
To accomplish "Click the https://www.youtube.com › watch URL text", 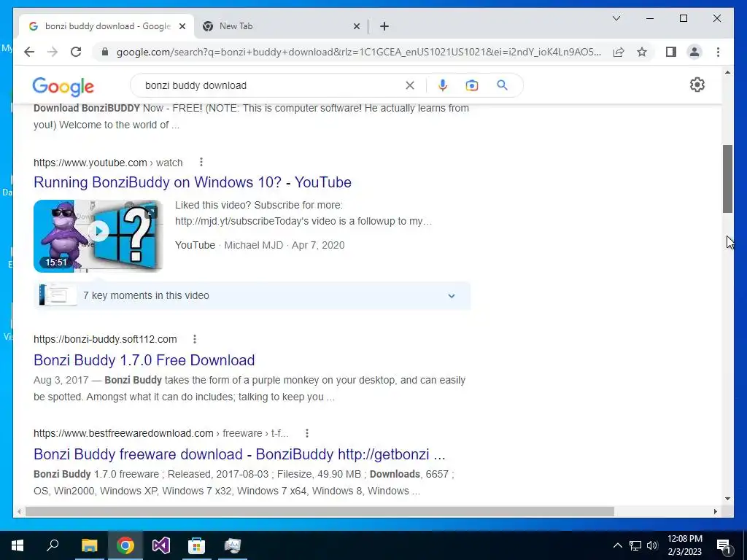I will [108, 163].
